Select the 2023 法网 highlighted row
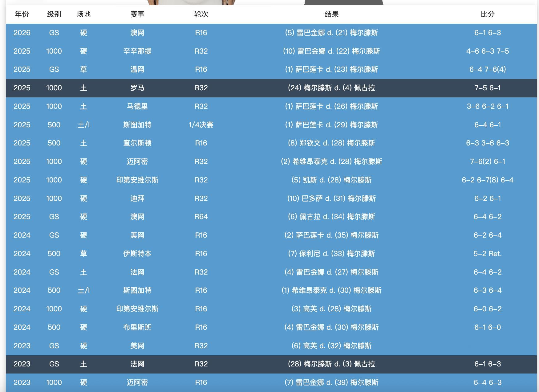539x392 pixels. (269, 364)
